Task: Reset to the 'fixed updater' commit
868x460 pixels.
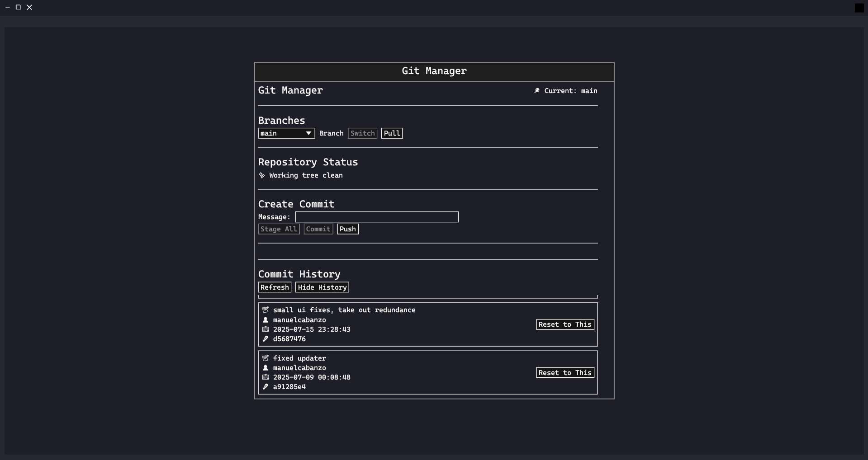Action: coord(565,373)
